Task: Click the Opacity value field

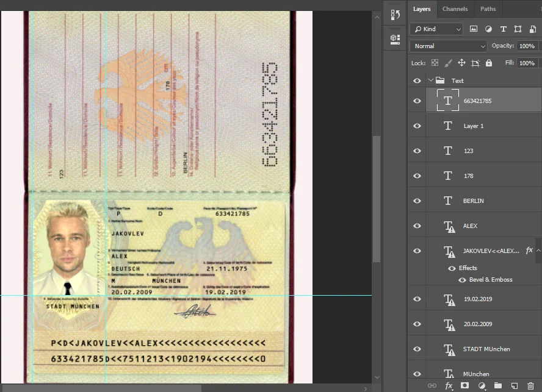Action: tap(526, 46)
